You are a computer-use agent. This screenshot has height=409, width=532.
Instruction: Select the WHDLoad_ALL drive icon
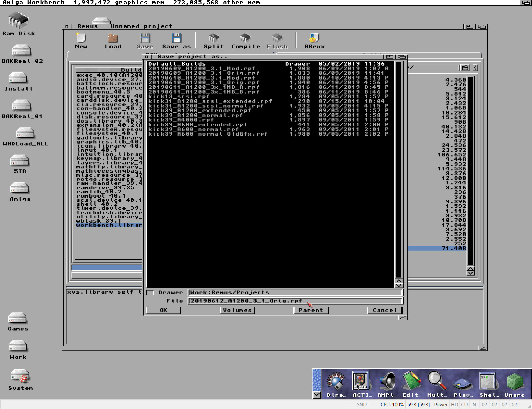click(25, 137)
